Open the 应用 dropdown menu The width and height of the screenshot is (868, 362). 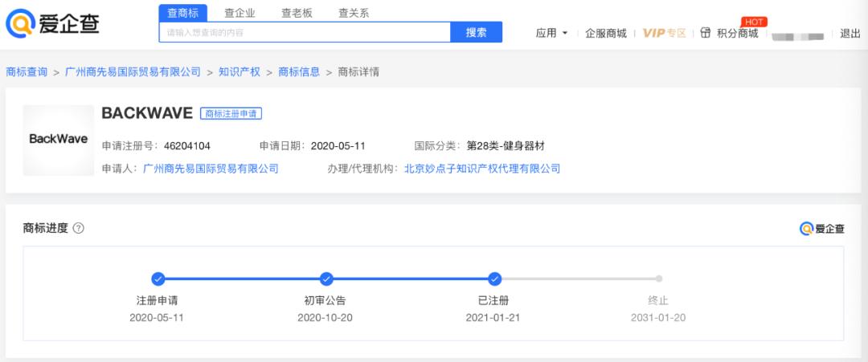(551, 33)
